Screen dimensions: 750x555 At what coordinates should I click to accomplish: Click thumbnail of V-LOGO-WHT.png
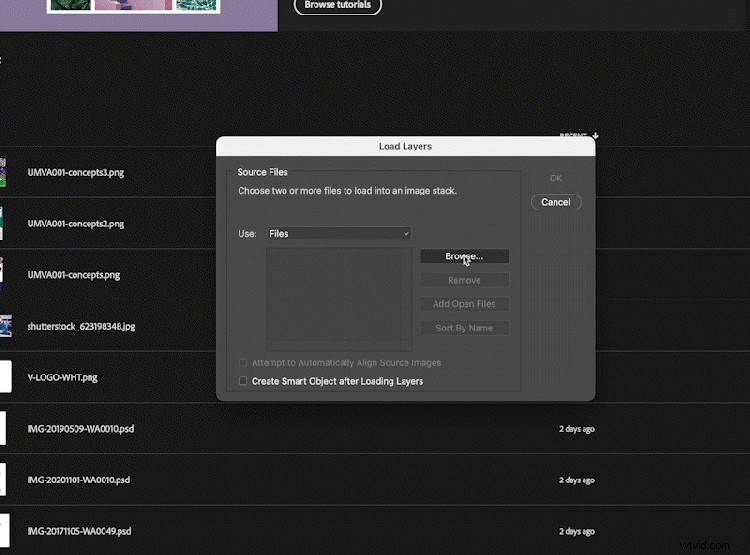5,377
